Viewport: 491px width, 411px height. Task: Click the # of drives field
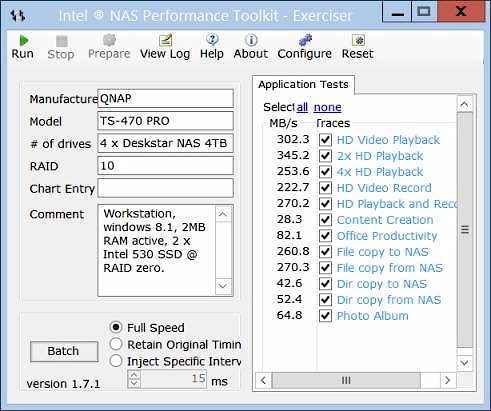click(x=165, y=143)
